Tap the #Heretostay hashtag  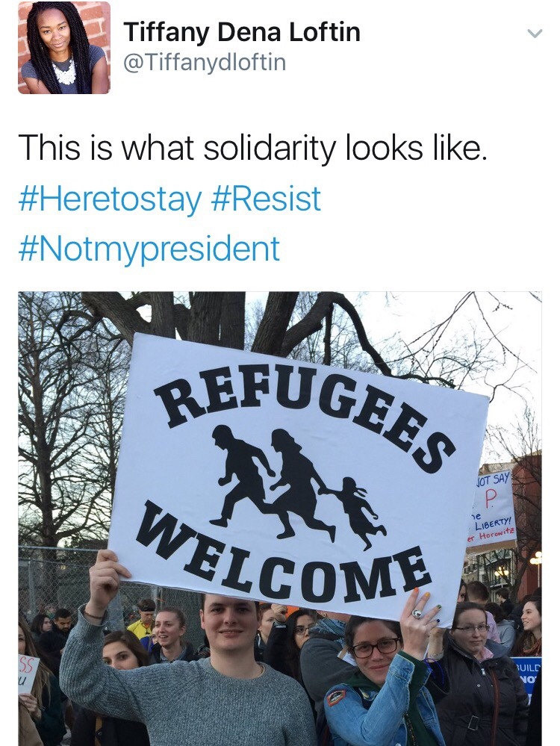pos(110,199)
